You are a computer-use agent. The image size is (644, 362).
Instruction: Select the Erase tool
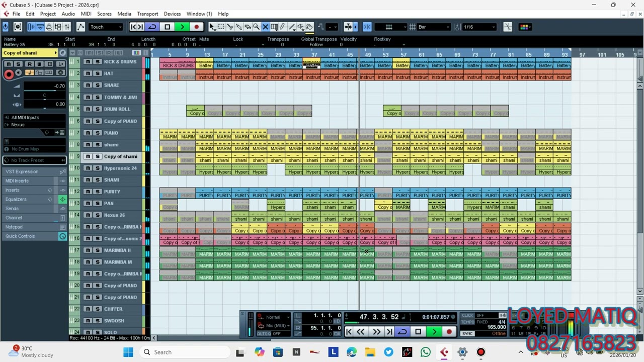click(x=247, y=27)
